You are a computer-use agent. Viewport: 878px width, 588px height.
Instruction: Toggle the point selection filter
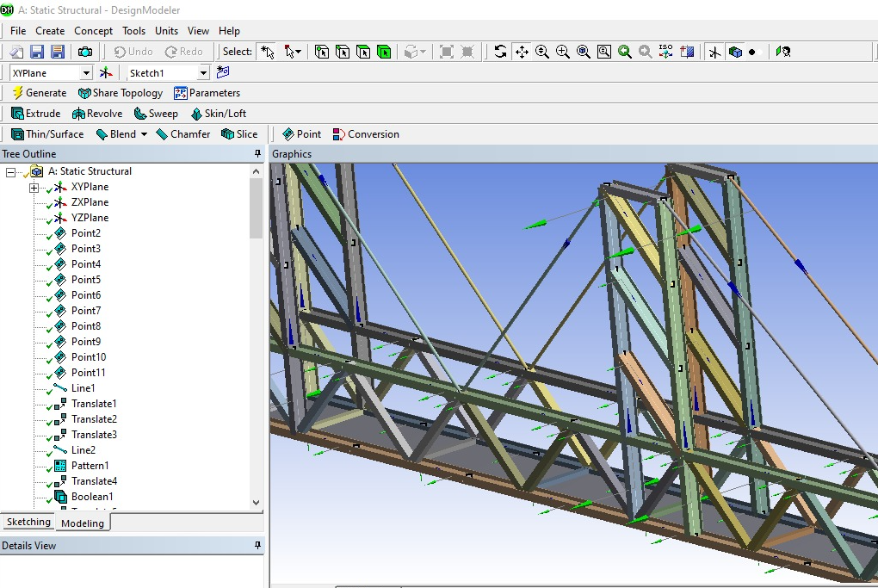(x=322, y=52)
